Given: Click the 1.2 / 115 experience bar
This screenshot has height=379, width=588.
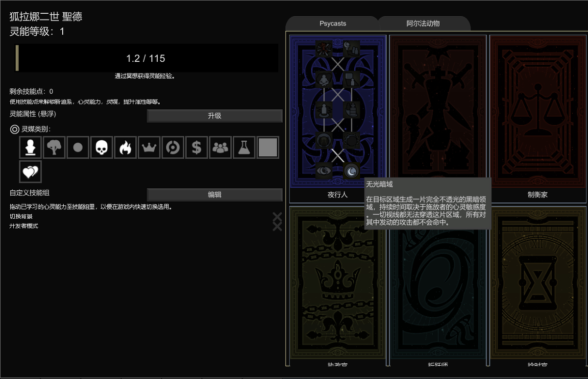Looking at the screenshot, I should (147, 58).
